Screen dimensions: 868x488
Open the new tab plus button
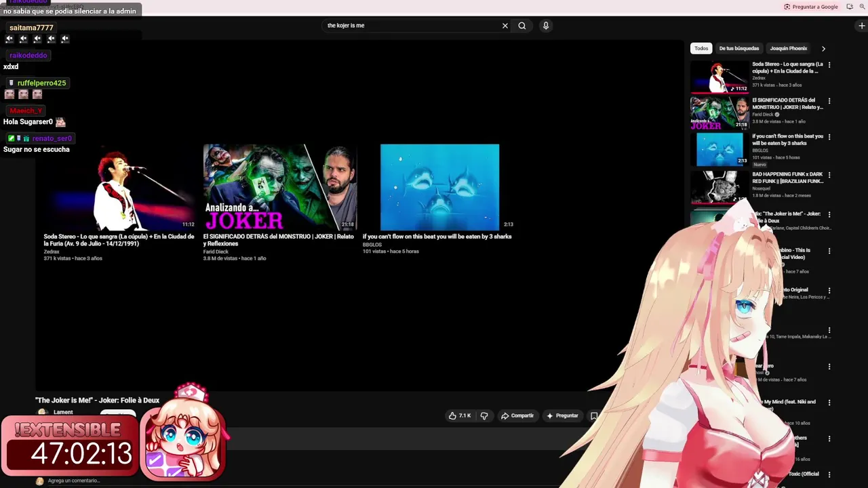coord(861,26)
